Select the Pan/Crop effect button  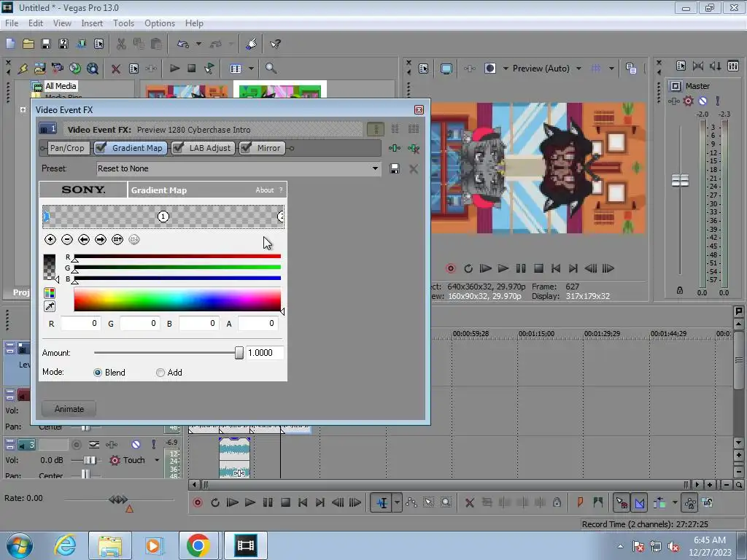coord(67,148)
